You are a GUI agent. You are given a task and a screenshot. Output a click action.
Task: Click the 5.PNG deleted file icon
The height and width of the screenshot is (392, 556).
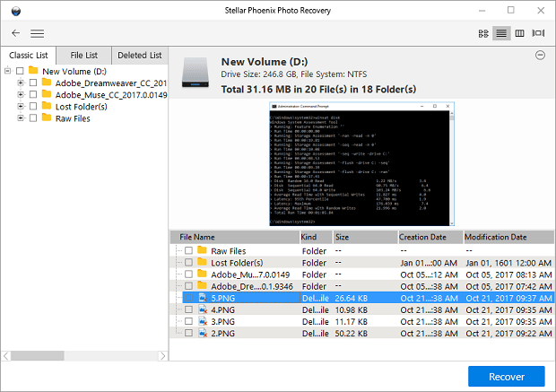(203, 298)
